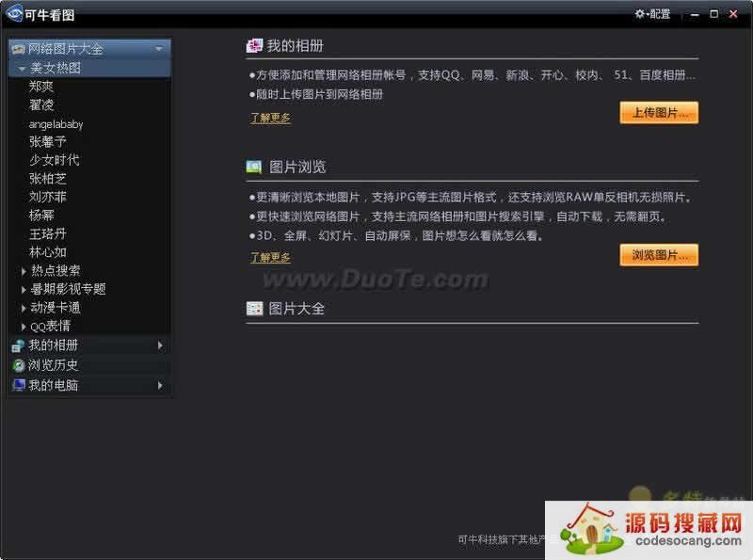Open the 我的电脑 sidebar panel

(89, 385)
